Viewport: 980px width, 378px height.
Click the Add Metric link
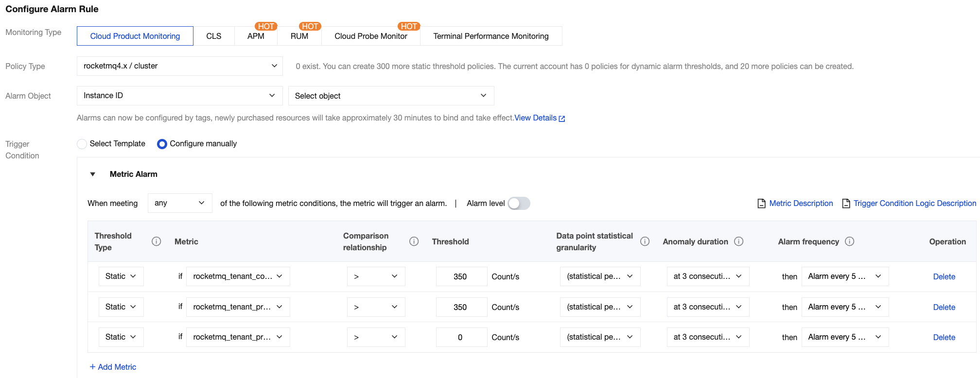(113, 367)
